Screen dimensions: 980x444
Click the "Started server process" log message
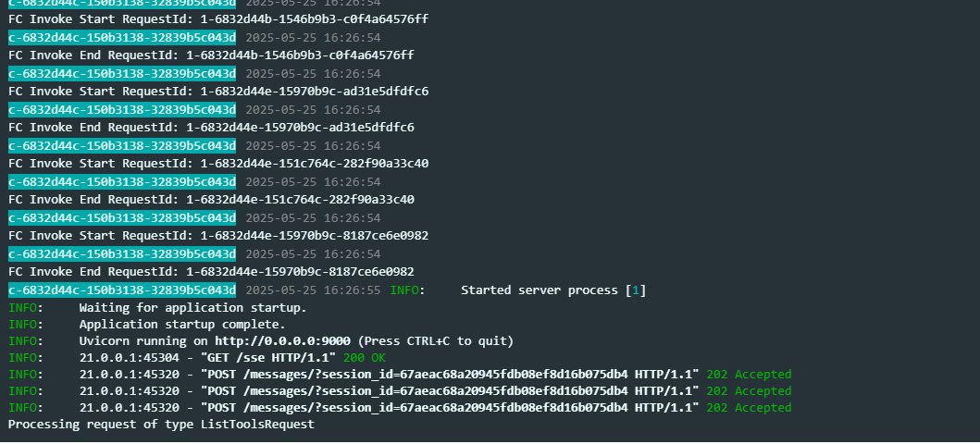pyautogui.click(x=540, y=290)
